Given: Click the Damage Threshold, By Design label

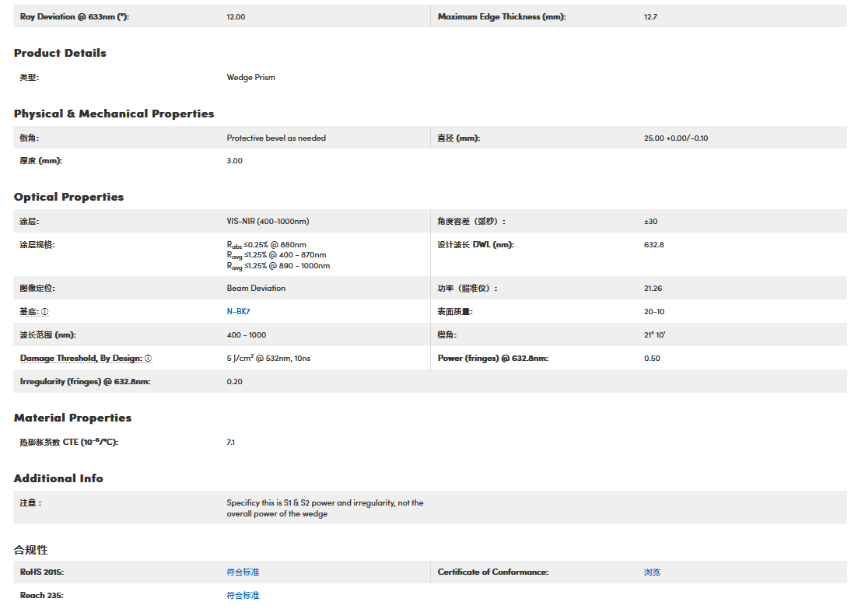Looking at the screenshot, I should [80, 359].
